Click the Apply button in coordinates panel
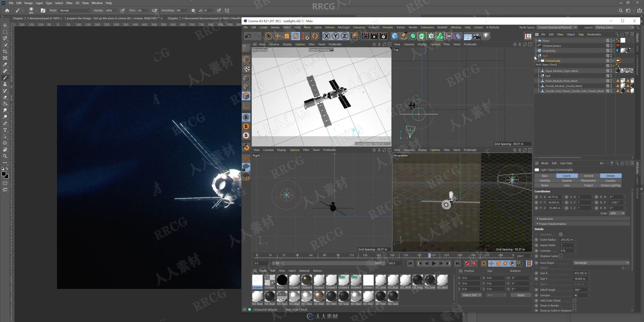644x322 pixels. 521,295
